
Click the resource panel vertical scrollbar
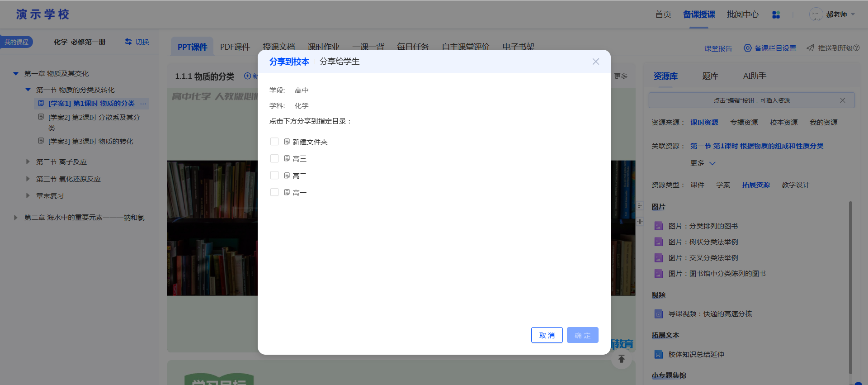[850, 287]
